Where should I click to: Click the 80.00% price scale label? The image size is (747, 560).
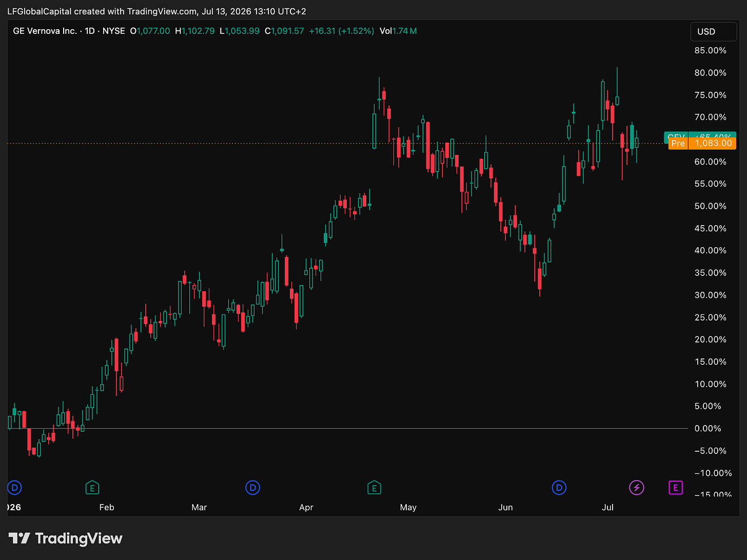click(x=711, y=73)
